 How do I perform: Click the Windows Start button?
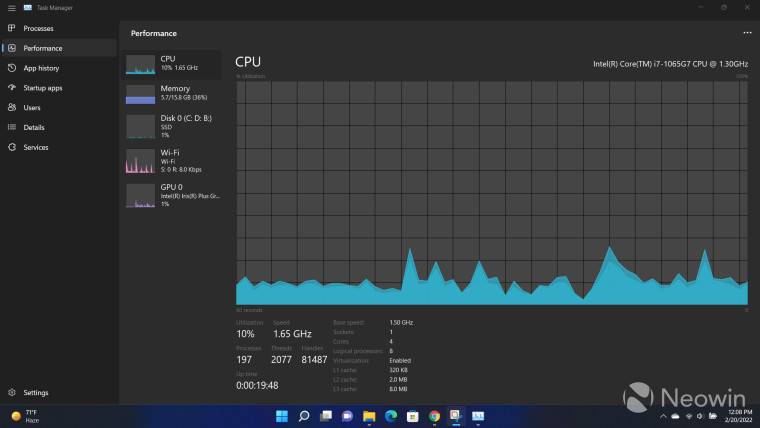[282, 416]
